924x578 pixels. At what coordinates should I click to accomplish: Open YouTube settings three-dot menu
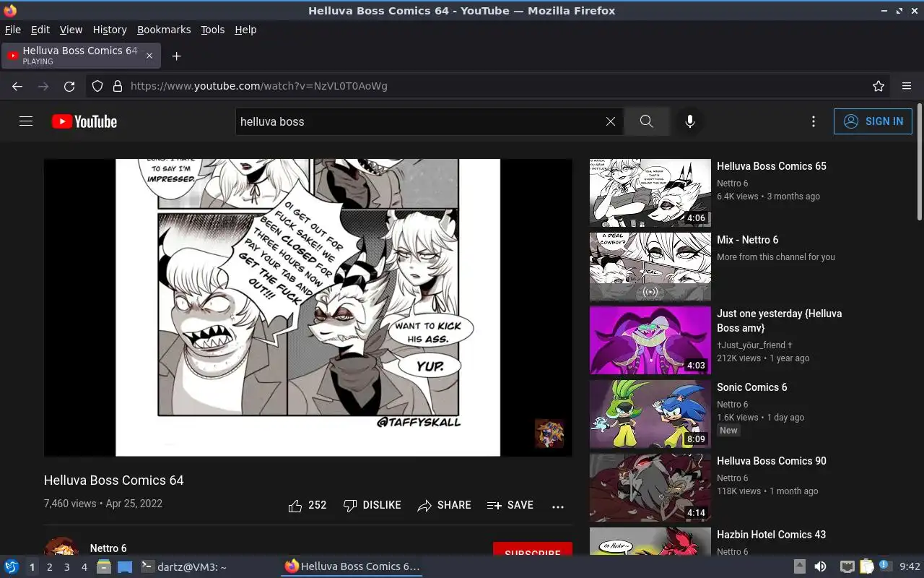(814, 121)
